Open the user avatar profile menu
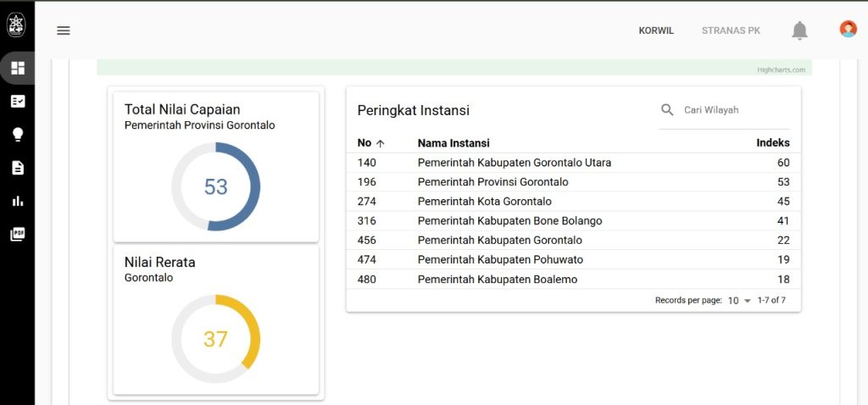The height and width of the screenshot is (405, 868). click(x=848, y=30)
